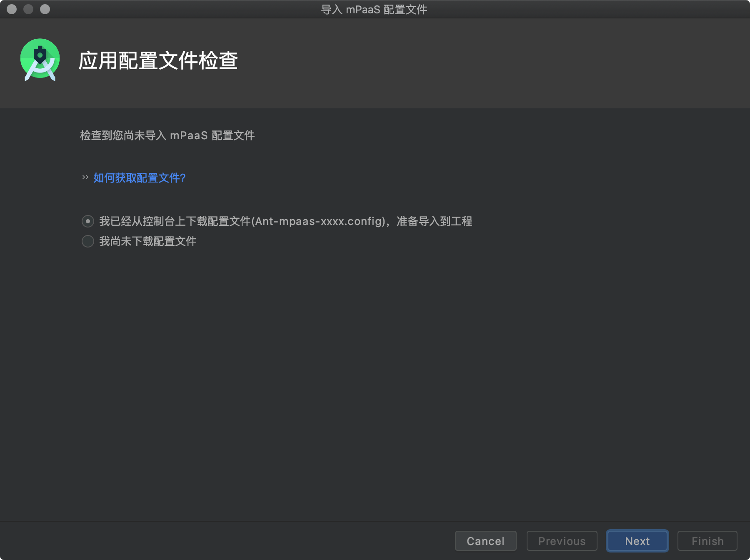The width and height of the screenshot is (750, 560).
Task: Click the Android Studio logo icon
Action: coord(40,60)
